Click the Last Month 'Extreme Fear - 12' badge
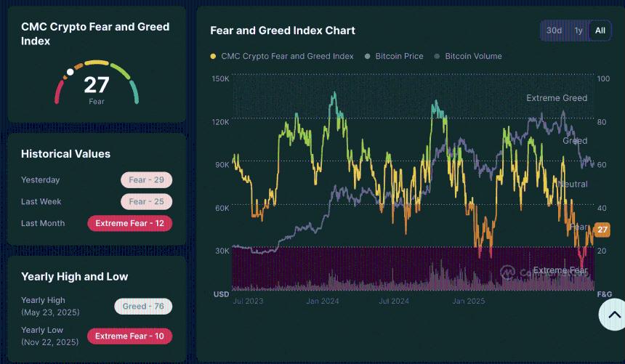625x364 pixels. coord(129,224)
